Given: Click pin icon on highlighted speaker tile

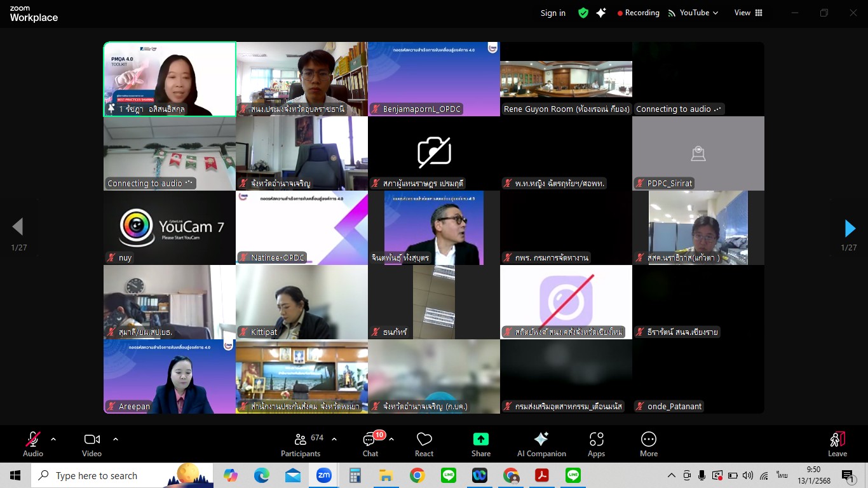Looking at the screenshot, I should 112,109.
